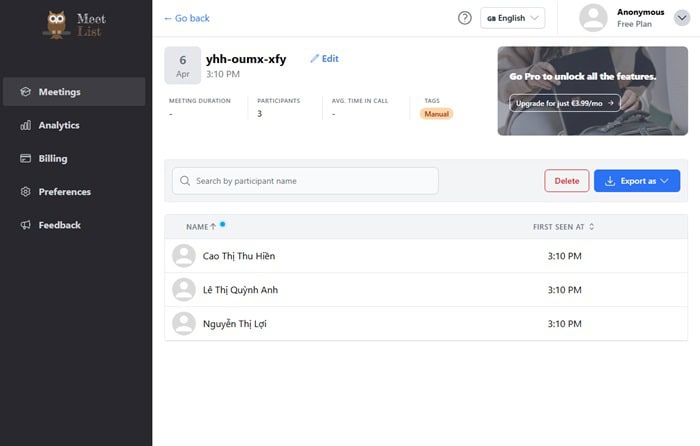Screen dimensions: 700x446
Task: Open the Meetings sidebar section
Action: coord(74,92)
